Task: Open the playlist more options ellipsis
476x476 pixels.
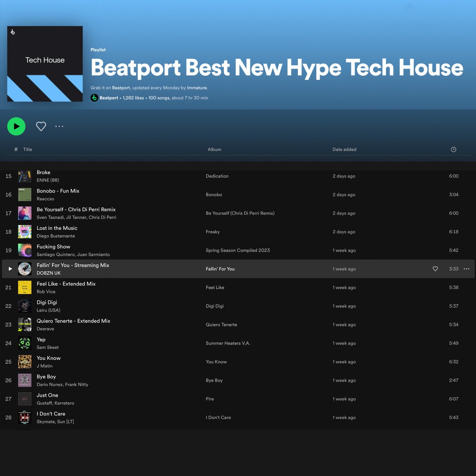Action: 59,126
